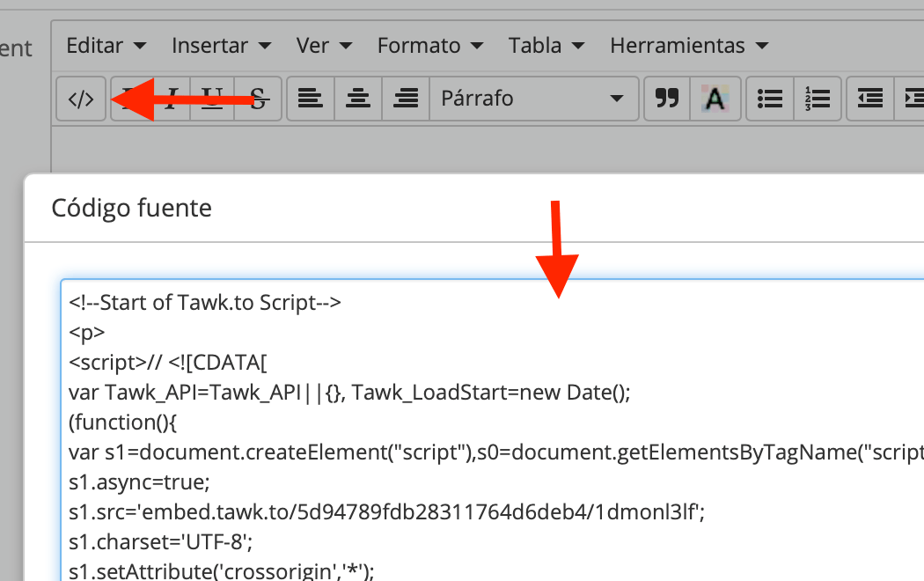The image size is (924, 581).
Task: Align text to the left
Action: coord(311,99)
